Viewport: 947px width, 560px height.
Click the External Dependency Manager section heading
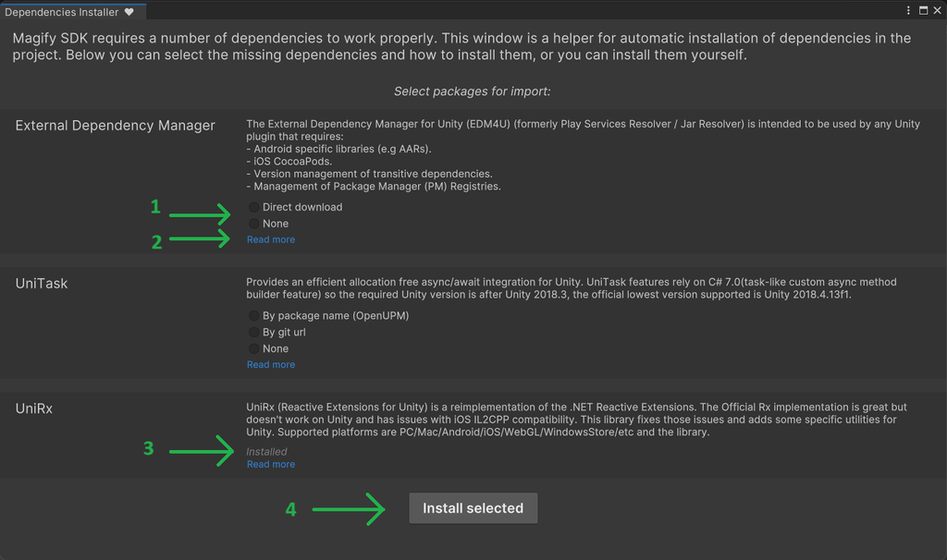point(114,125)
